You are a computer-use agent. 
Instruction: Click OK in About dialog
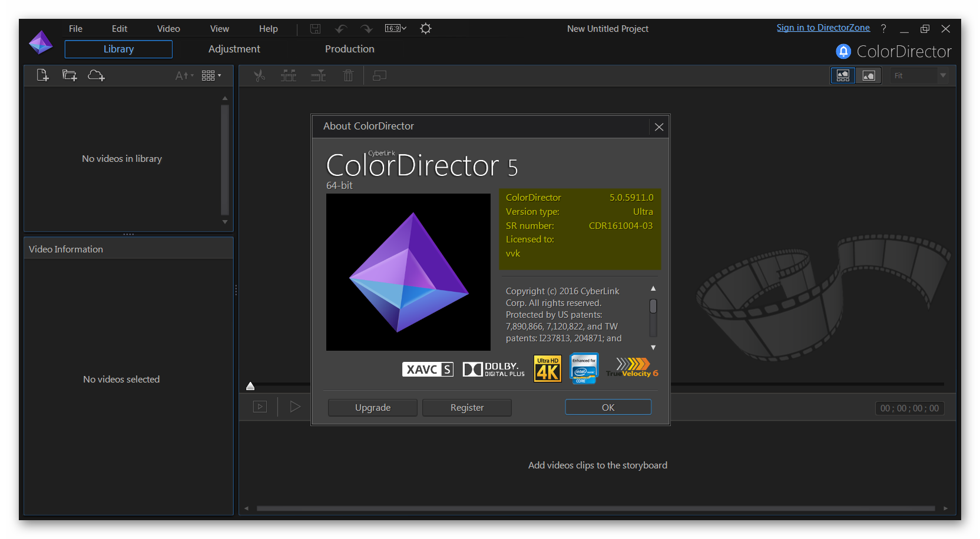coord(608,407)
